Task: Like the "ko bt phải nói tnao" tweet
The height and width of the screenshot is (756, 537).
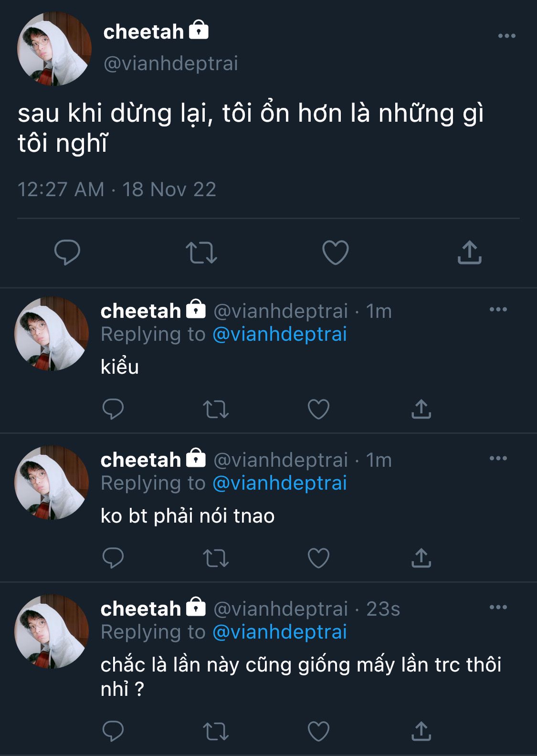Action: coord(318,558)
